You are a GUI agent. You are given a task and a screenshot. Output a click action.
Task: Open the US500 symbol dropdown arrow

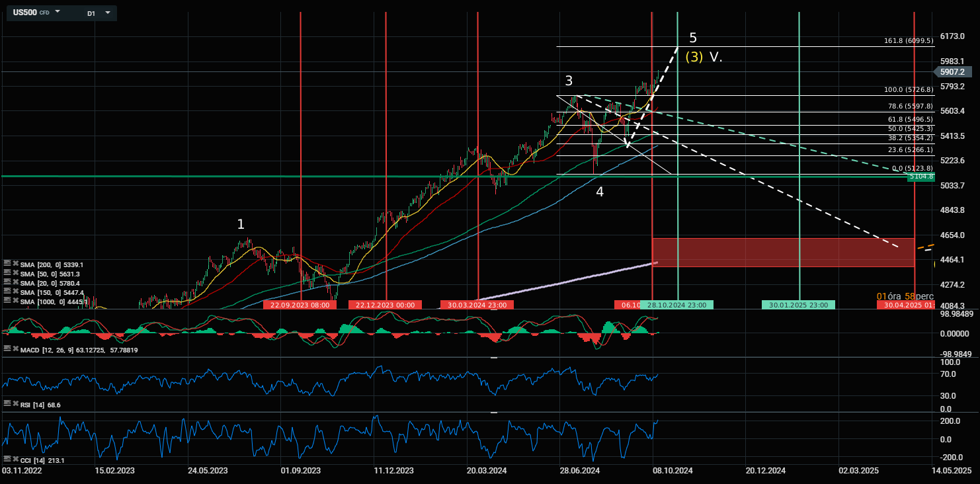[58, 13]
